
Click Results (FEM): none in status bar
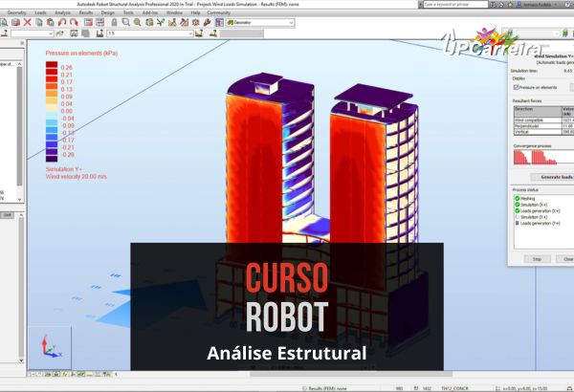pyautogui.click(x=327, y=388)
